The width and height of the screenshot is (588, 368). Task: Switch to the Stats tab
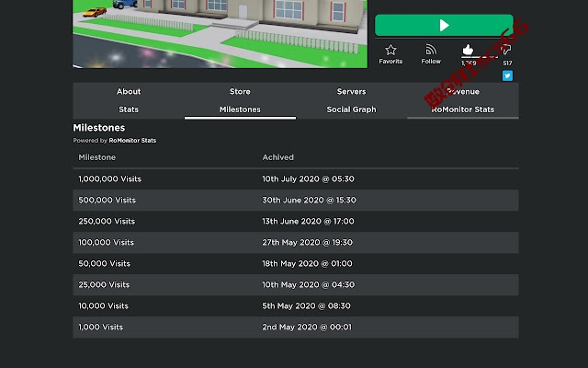(129, 109)
